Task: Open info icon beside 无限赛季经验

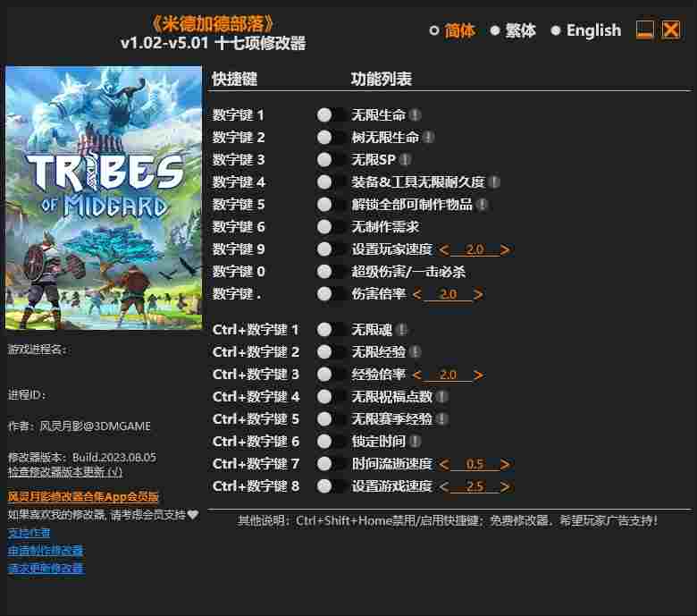Action: pos(441,419)
